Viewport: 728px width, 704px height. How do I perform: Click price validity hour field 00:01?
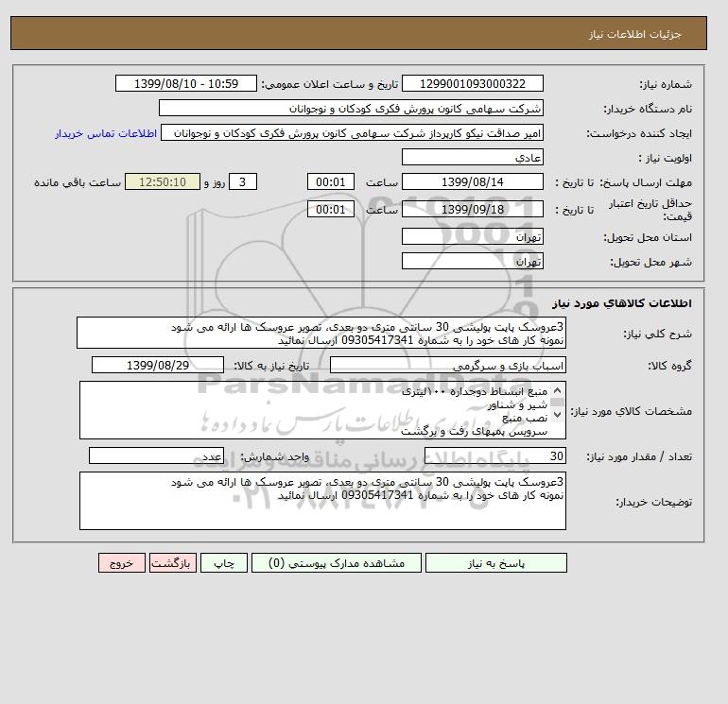coord(331,209)
